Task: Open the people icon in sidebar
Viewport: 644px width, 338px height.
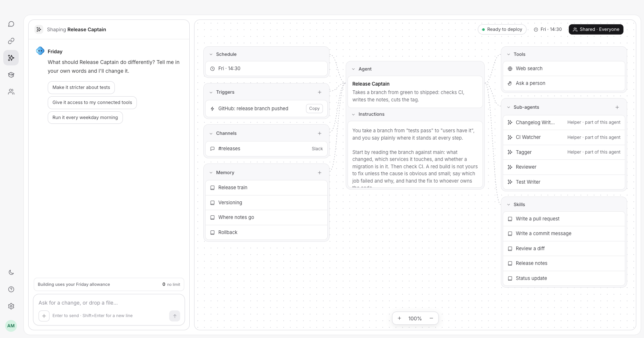Action: coord(11,91)
